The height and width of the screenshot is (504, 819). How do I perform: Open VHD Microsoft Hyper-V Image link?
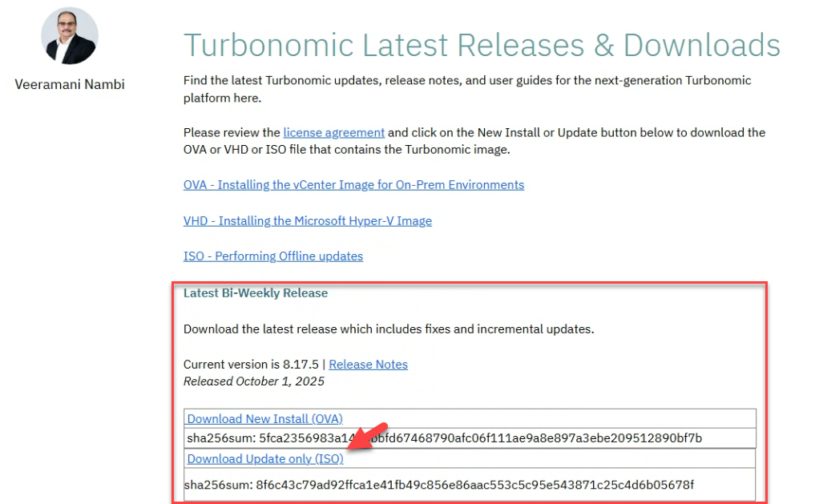coord(308,221)
